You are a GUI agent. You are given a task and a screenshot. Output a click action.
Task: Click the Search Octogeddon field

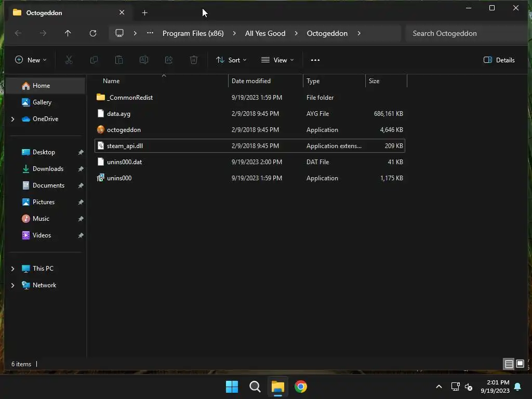click(x=466, y=33)
